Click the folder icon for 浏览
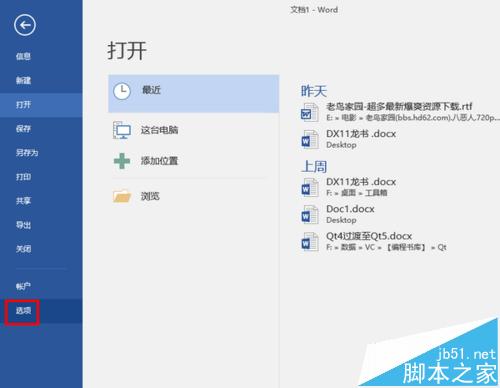Viewport: 500px width, 388px height. pyautogui.click(x=122, y=196)
